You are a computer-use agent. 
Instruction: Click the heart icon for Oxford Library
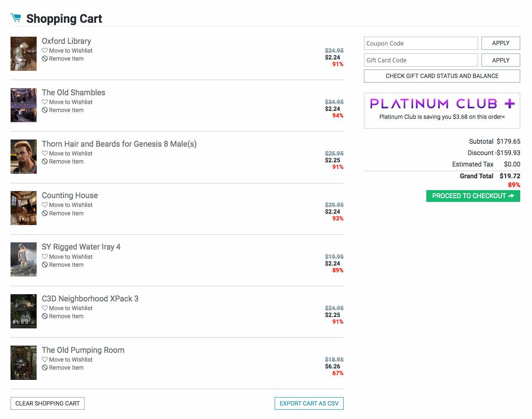click(x=45, y=51)
